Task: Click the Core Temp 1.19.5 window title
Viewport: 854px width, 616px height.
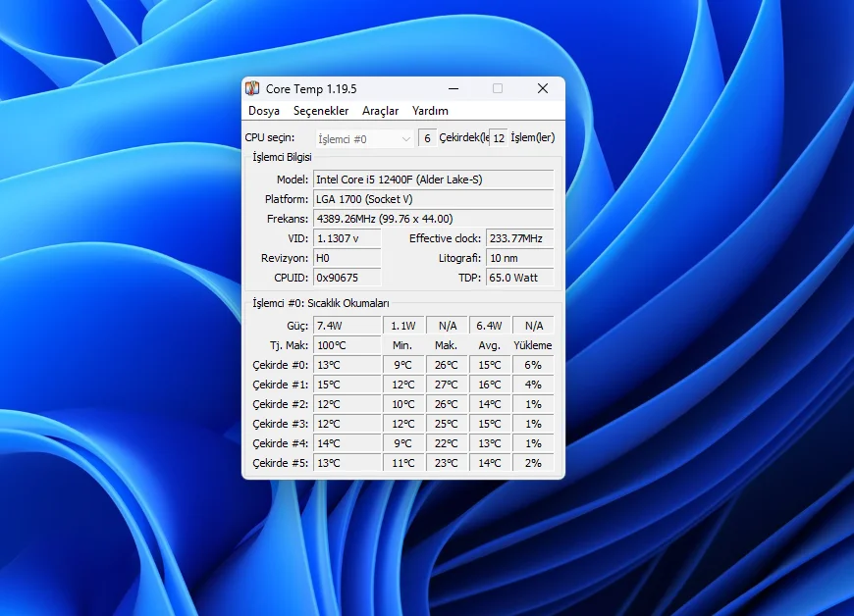Action: pos(311,88)
